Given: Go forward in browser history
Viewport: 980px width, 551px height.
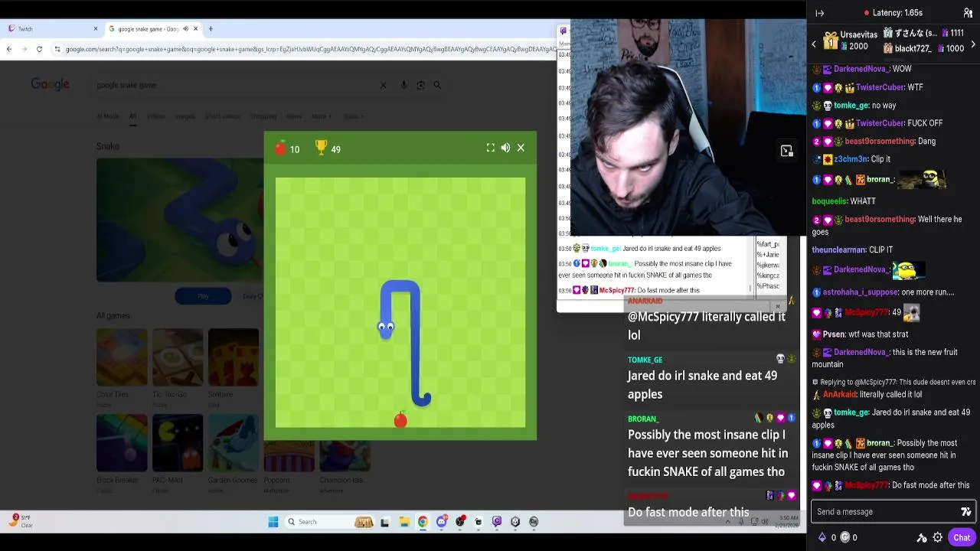Looking at the screenshot, I should 24,49.
